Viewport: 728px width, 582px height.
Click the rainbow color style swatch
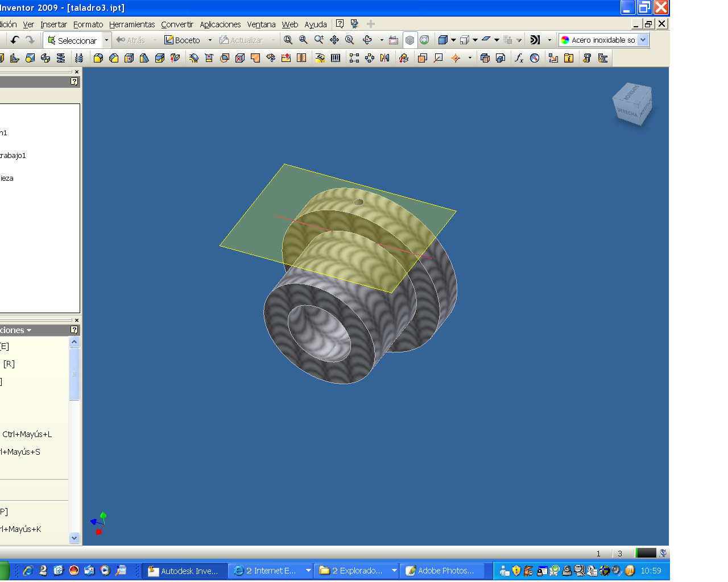tap(565, 40)
